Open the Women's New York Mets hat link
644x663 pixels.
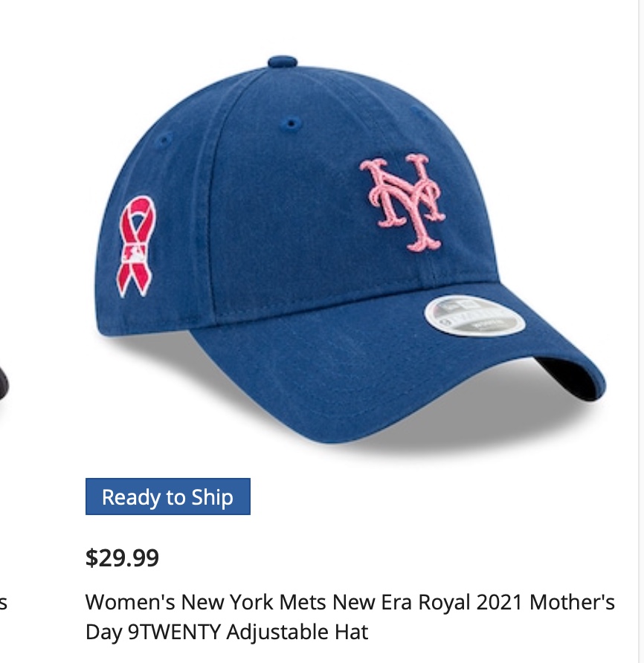(x=350, y=617)
